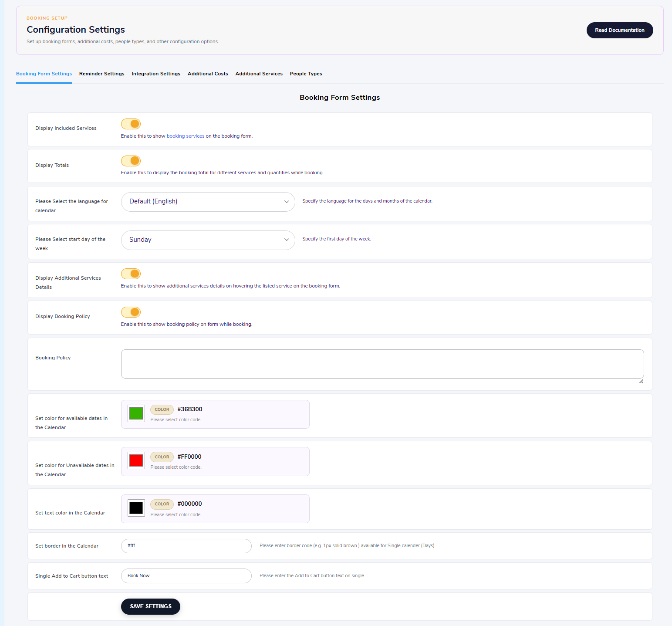Disable the Display Totals switch

131,161
